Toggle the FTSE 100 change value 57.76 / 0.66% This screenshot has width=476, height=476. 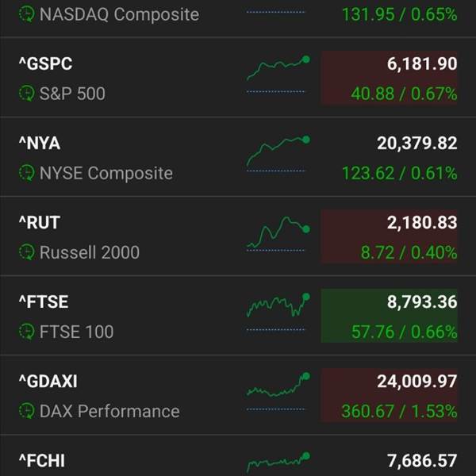click(x=404, y=332)
